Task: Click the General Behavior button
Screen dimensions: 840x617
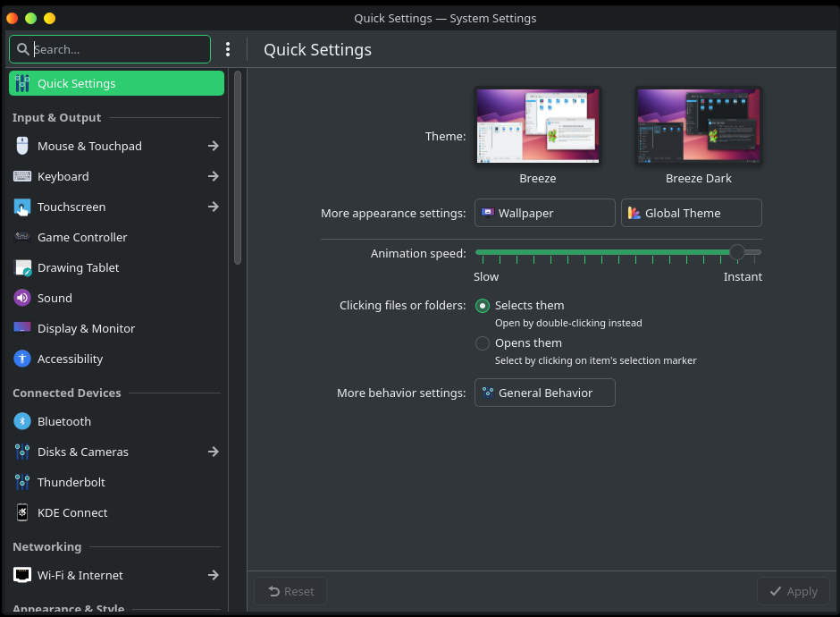Action: pyautogui.click(x=544, y=393)
